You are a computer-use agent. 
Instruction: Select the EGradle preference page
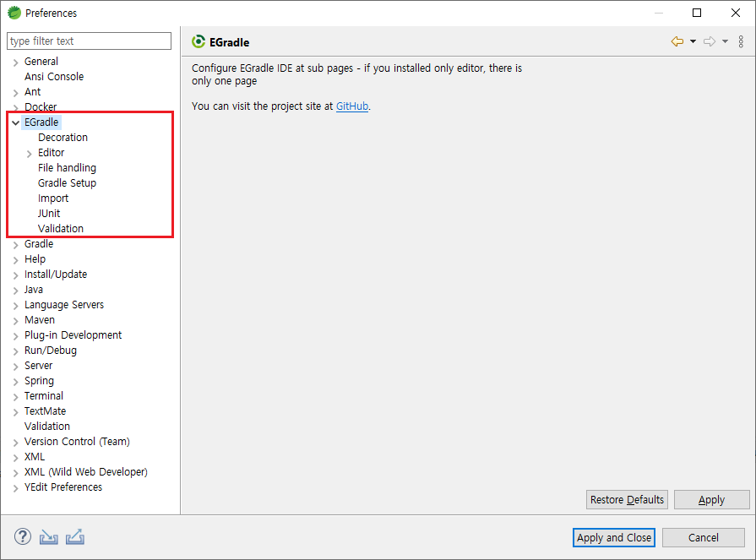pyautogui.click(x=41, y=122)
